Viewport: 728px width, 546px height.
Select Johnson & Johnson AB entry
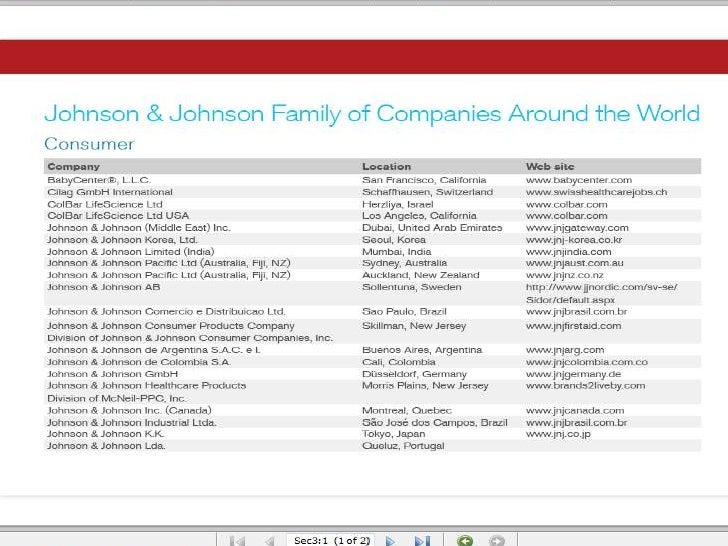click(x=104, y=287)
